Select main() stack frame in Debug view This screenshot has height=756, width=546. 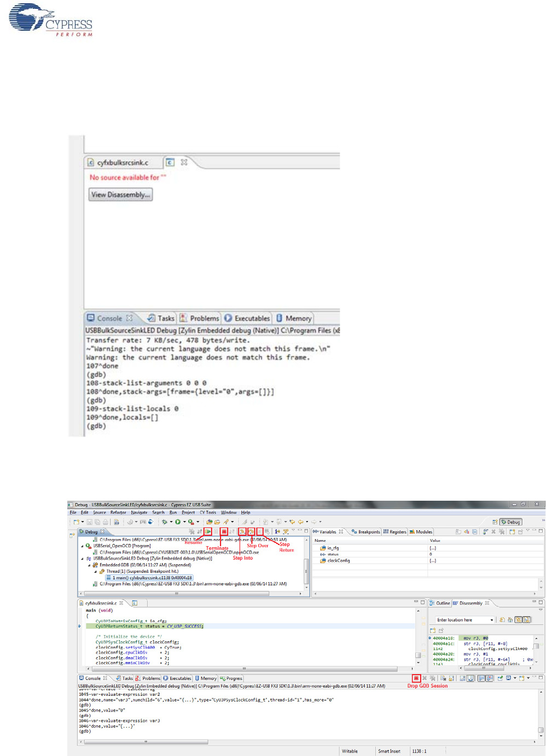(149, 578)
